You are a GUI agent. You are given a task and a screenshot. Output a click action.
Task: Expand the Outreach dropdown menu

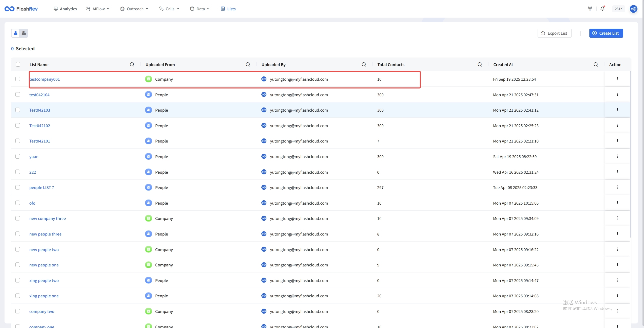135,9
